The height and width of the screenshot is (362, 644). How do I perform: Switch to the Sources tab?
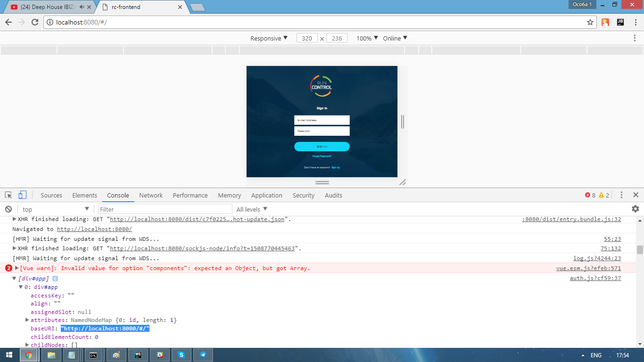point(51,195)
